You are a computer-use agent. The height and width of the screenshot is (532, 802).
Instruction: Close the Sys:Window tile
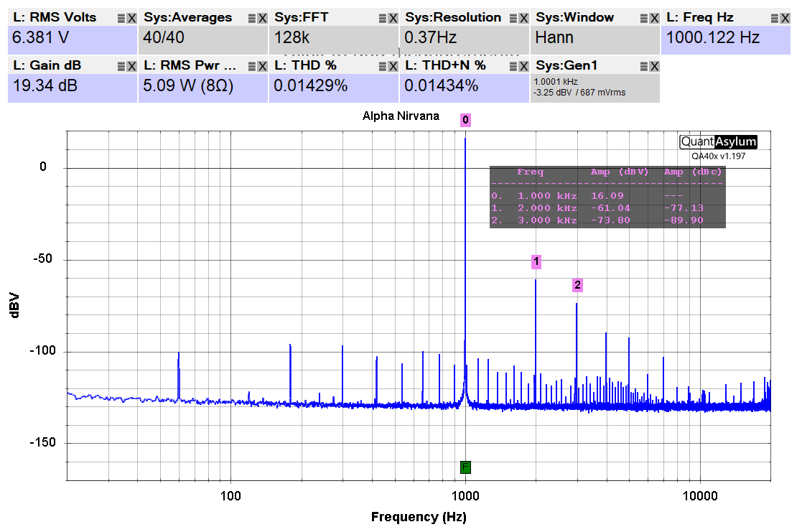click(654, 19)
